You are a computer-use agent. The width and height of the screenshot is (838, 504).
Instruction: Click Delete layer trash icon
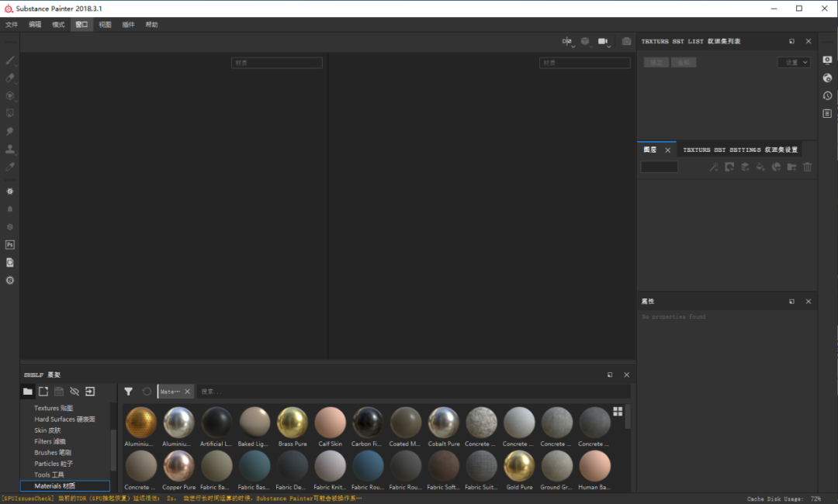[808, 167]
